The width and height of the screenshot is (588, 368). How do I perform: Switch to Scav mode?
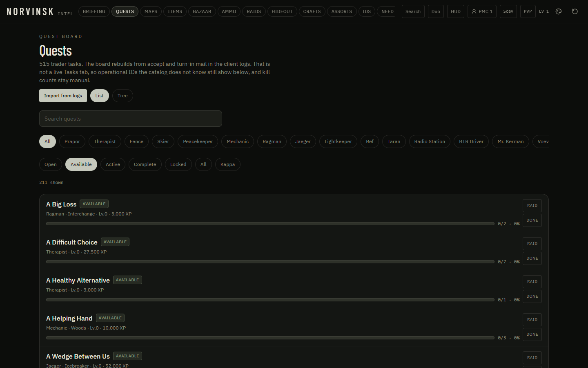(x=508, y=11)
